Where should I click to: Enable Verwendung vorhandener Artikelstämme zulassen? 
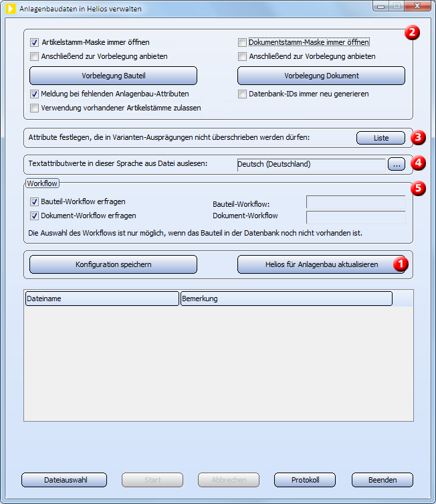(34, 108)
